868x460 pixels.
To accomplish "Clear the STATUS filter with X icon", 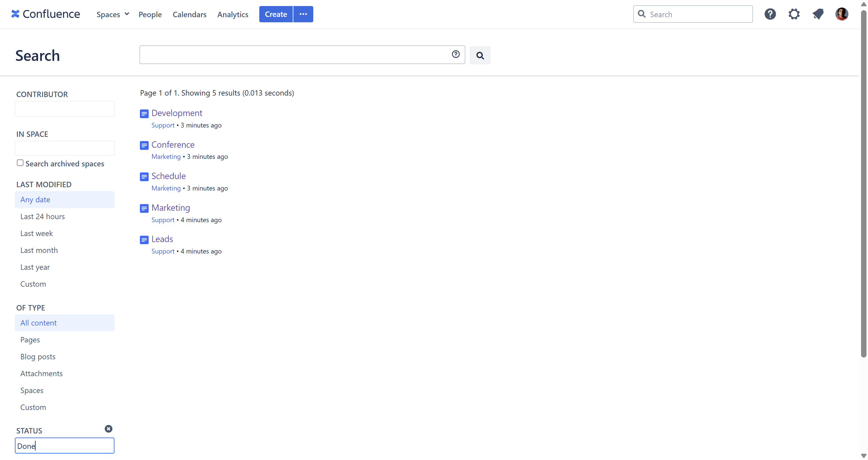I will pos(108,429).
